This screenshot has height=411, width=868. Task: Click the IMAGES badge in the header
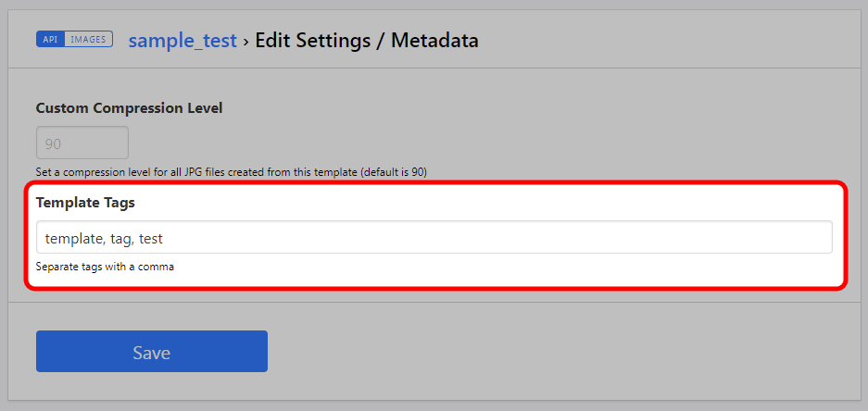tap(89, 40)
